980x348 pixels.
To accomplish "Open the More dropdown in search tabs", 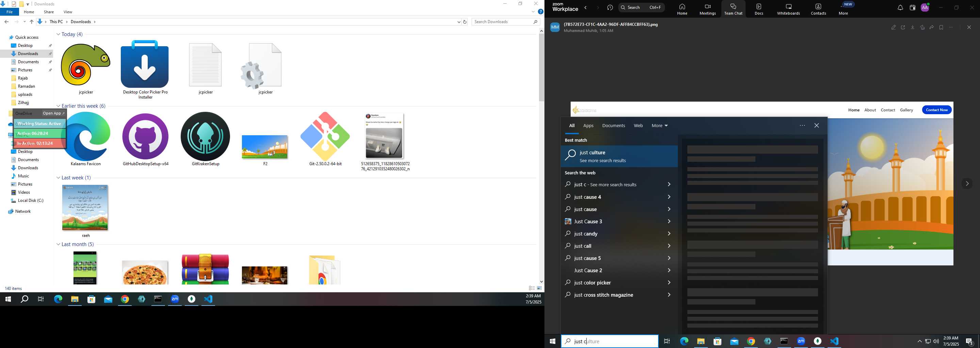I will (660, 126).
